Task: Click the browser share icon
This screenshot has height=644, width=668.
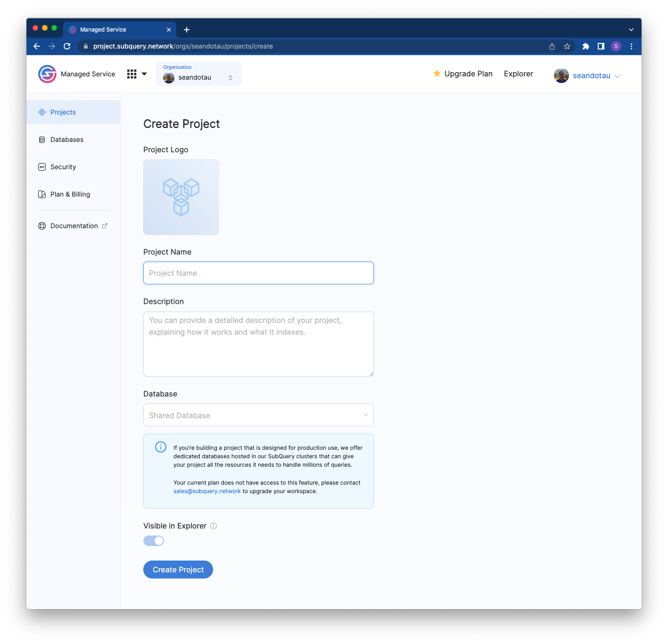Action: pyautogui.click(x=552, y=46)
